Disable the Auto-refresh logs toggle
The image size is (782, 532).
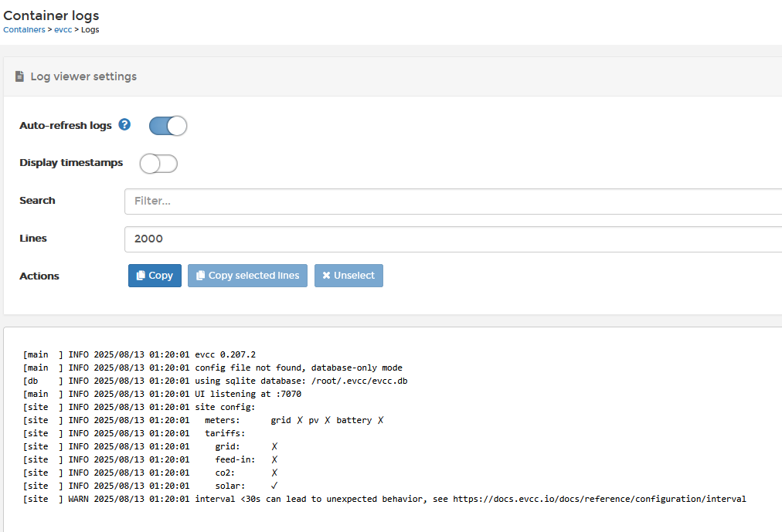[168, 126]
